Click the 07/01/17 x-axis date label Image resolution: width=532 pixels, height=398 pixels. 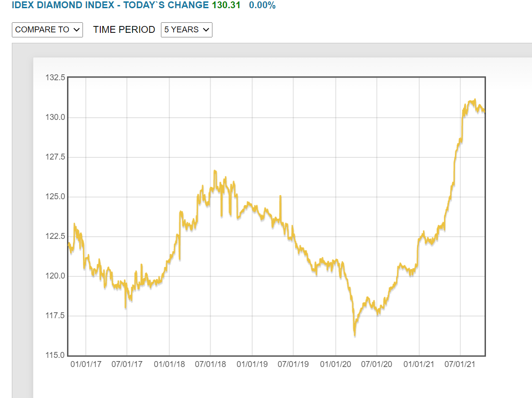point(127,364)
